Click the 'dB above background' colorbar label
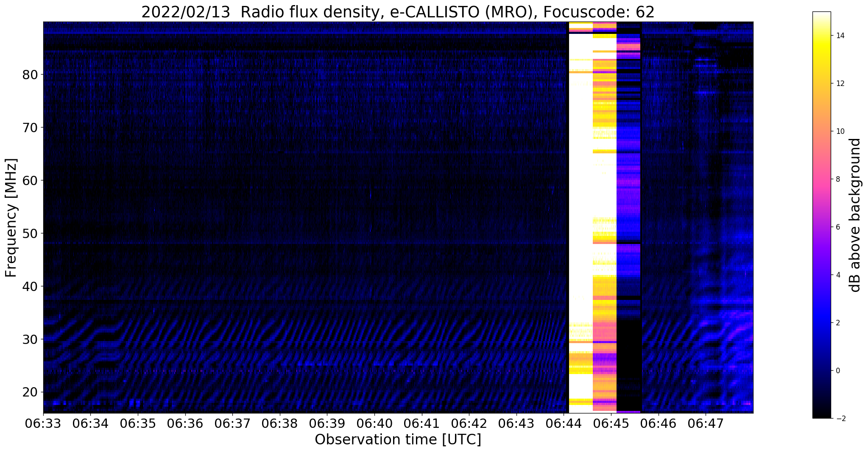Image resolution: width=868 pixels, height=452 pixels. pos(856,215)
